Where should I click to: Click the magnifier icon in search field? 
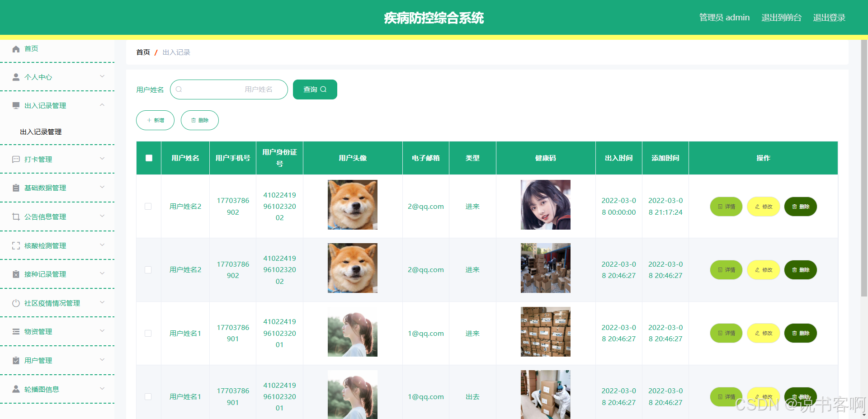(179, 89)
